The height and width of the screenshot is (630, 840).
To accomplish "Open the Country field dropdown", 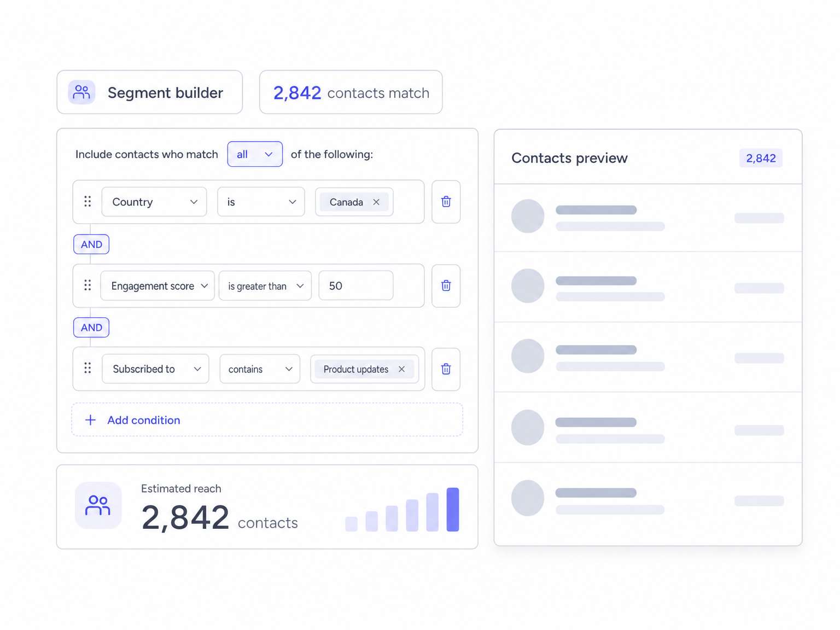I will pos(154,202).
